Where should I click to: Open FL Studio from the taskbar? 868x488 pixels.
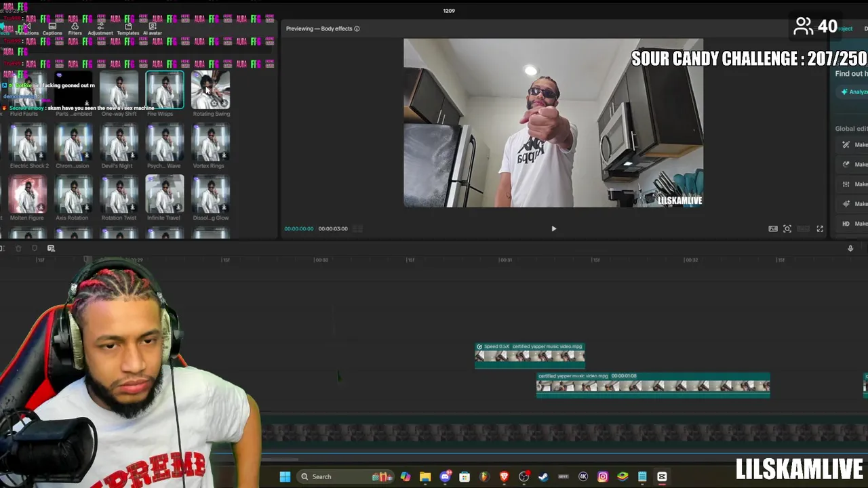click(484, 476)
